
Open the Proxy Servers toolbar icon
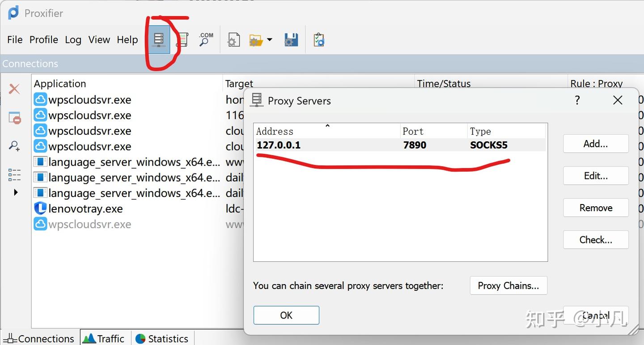[159, 40]
